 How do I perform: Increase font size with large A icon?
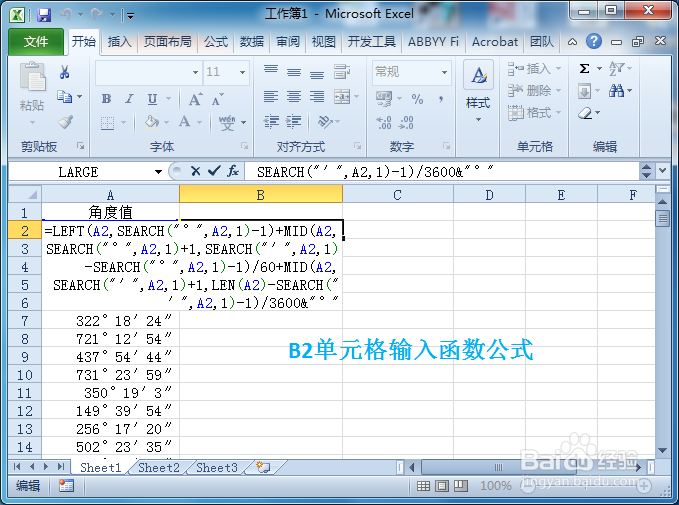click(195, 99)
